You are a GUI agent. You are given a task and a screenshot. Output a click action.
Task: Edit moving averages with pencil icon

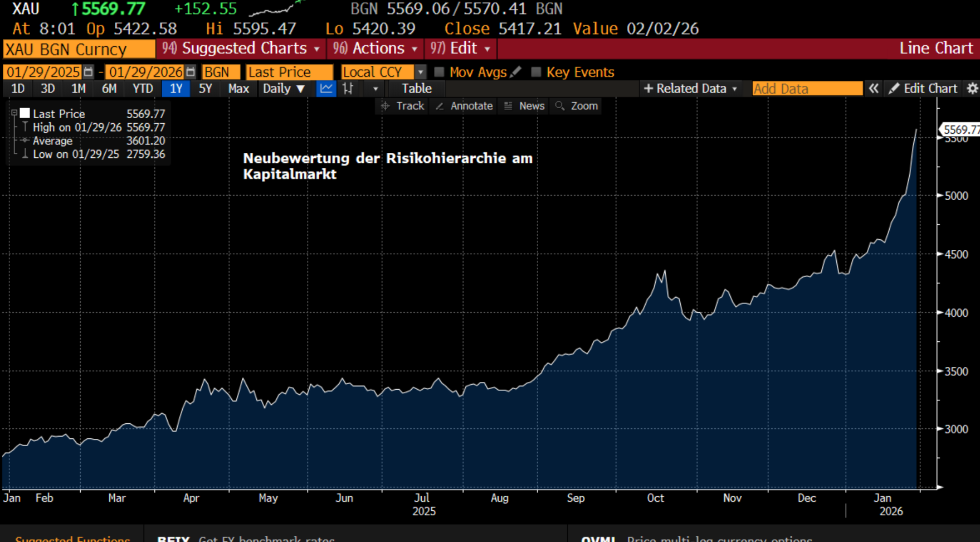516,72
